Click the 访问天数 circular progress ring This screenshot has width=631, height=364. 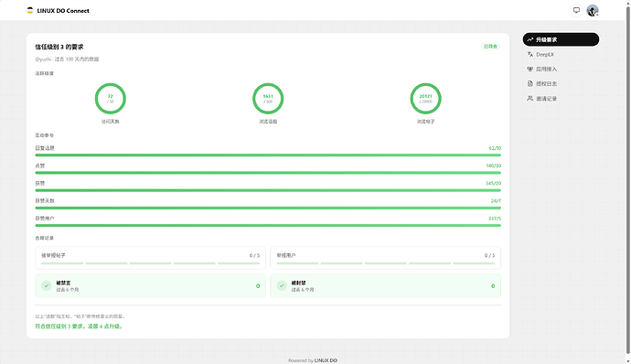[111, 99]
